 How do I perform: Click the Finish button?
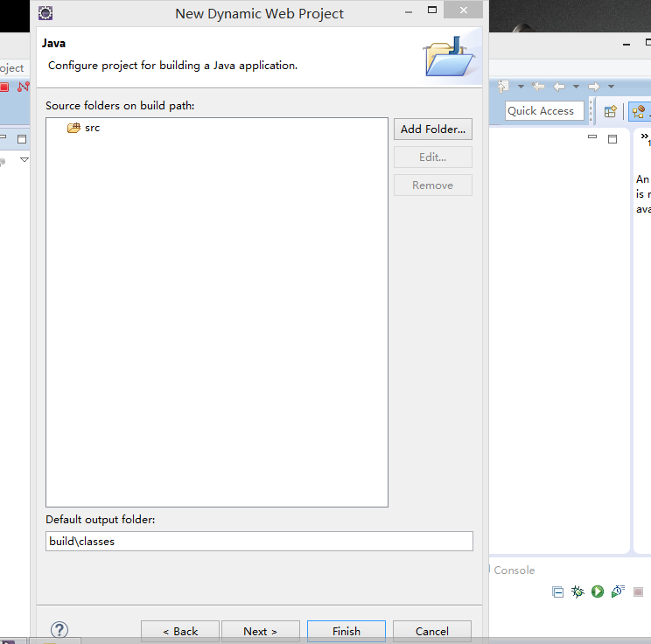[346, 631]
